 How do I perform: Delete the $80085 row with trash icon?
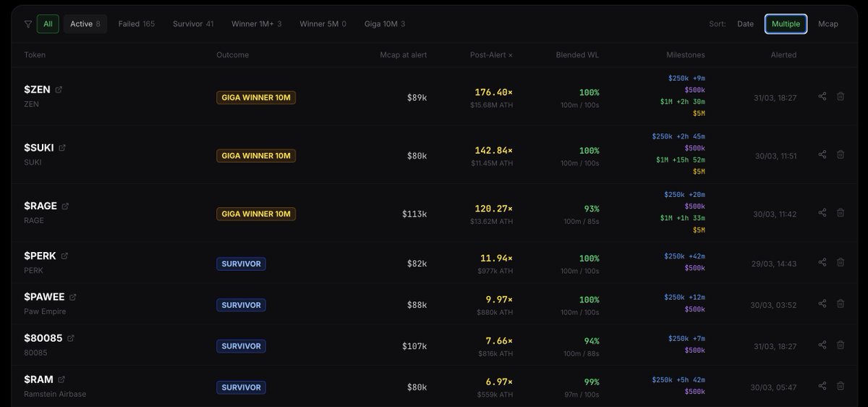pos(841,345)
